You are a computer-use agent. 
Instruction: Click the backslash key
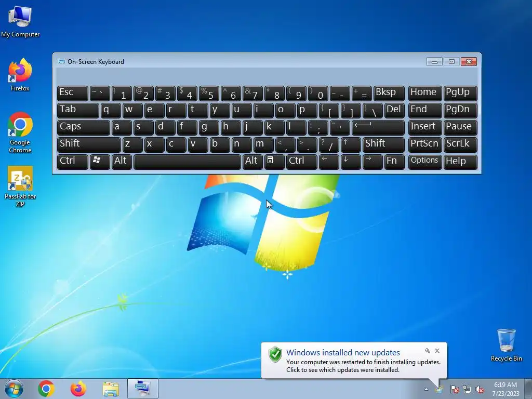pyautogui.click(x=372, y=111)
